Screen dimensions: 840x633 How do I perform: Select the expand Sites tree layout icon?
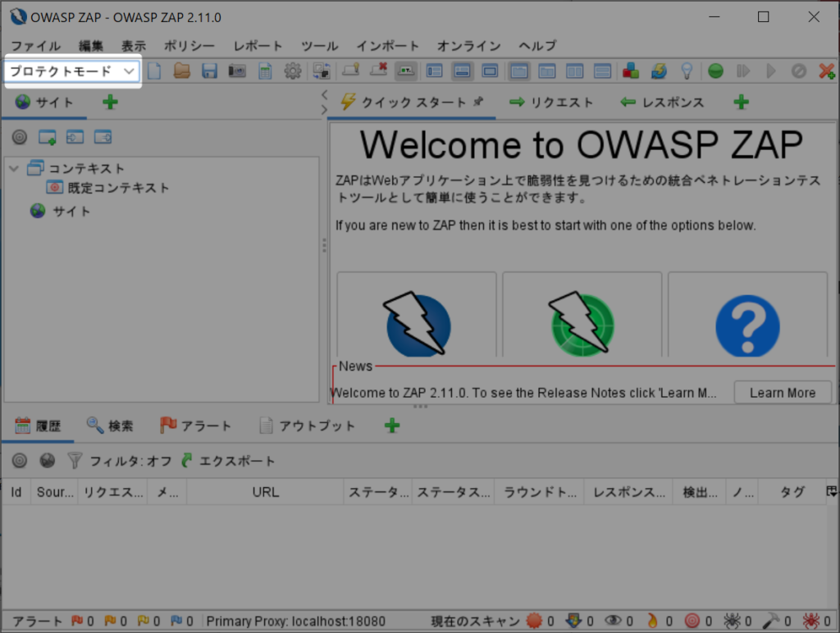point(435,71)
